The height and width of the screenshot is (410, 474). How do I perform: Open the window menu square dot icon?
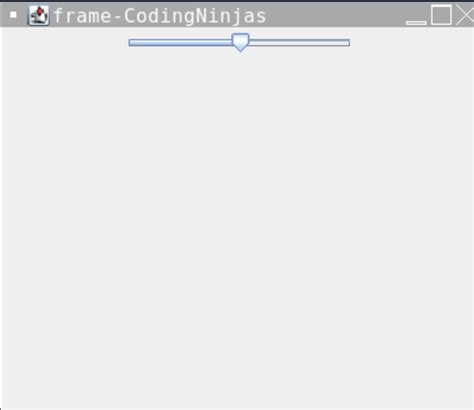(13, 15)
